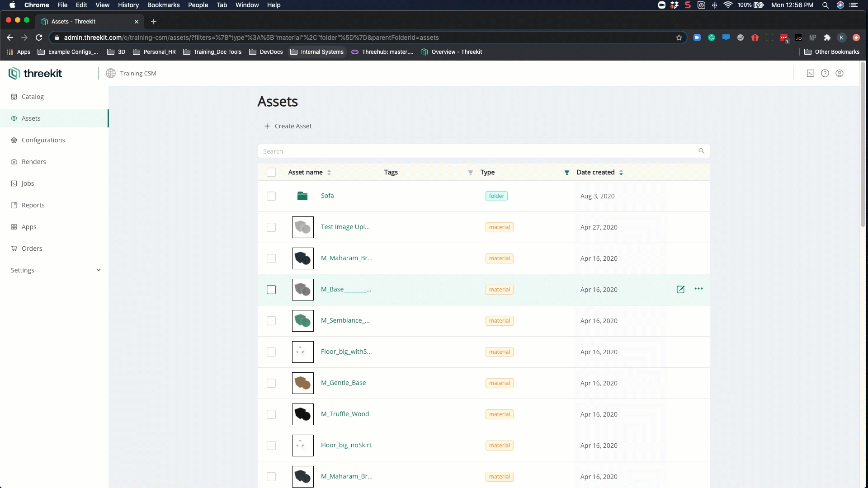Bookmark the page with the star icon
Screen dimensions: 868x488
[x=679, y=38]
